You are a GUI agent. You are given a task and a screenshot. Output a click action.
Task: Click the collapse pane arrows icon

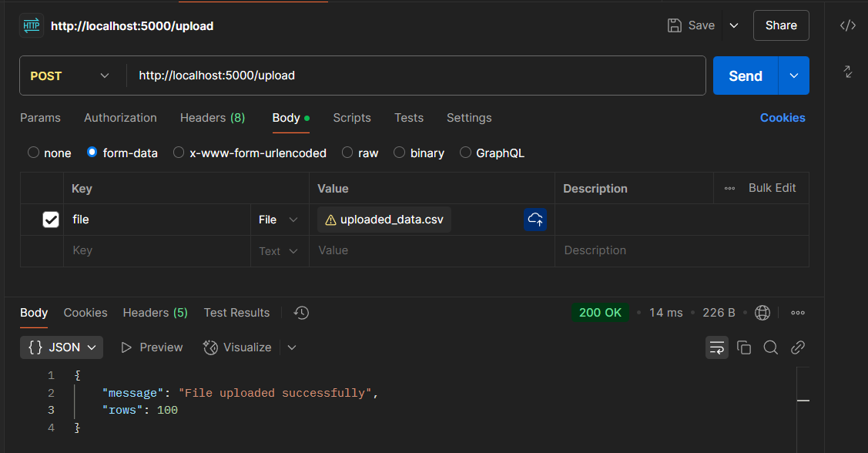click(x=847, y=72)
